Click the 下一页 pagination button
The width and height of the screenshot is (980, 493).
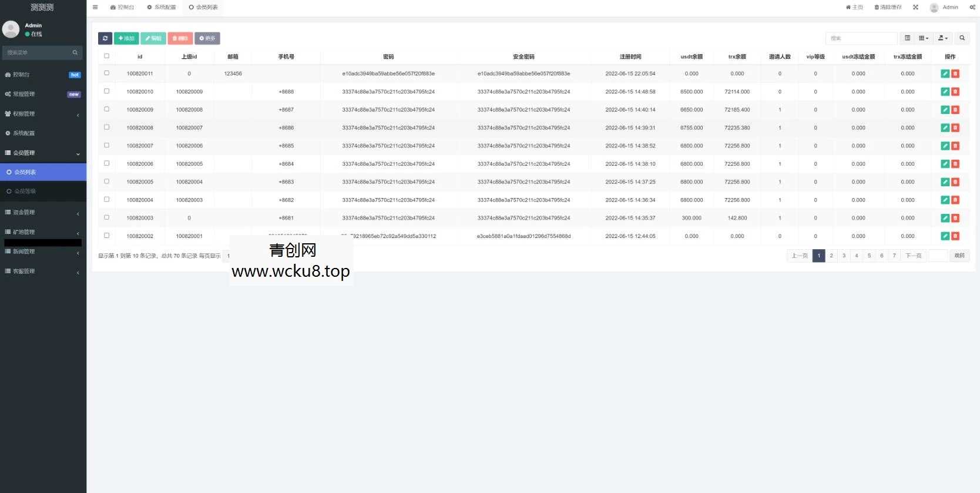coord(913,256)
